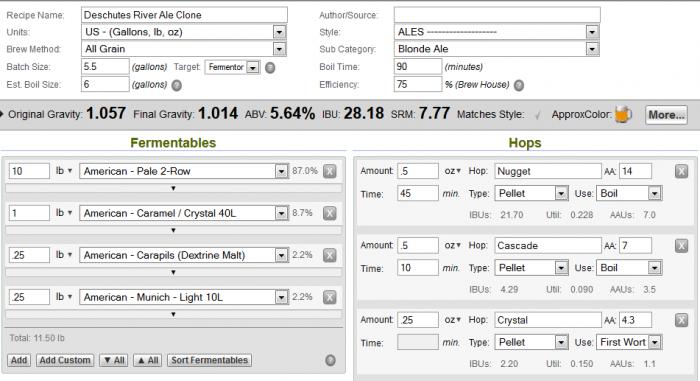Change lb unit for Caramel / Crystal 40L

click(63, 213)
